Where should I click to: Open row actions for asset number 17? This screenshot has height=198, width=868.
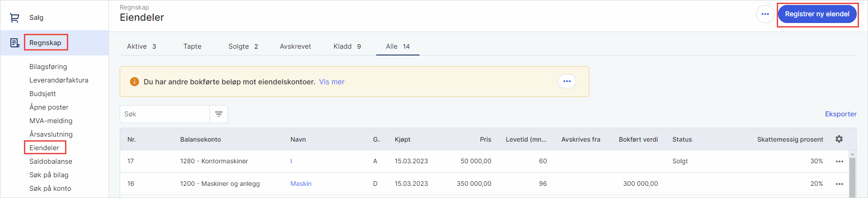[x=839, y=161]
